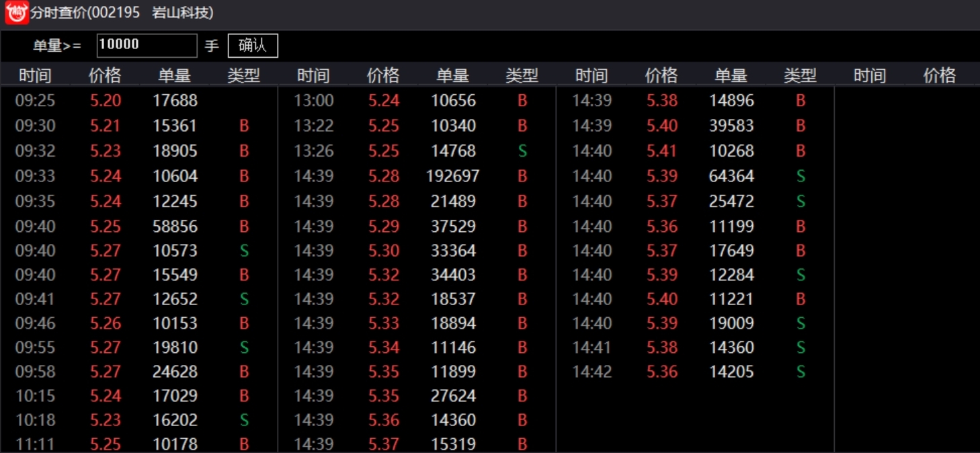Select the 09:25 trade priced 5.20
The image size is (980, 453).
[x=139, y=101]
